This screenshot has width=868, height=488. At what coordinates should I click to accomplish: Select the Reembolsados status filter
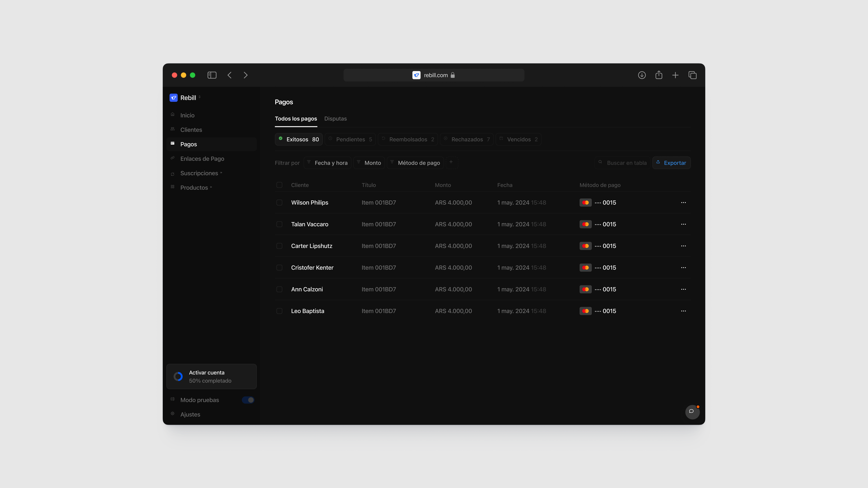(408, 139)
